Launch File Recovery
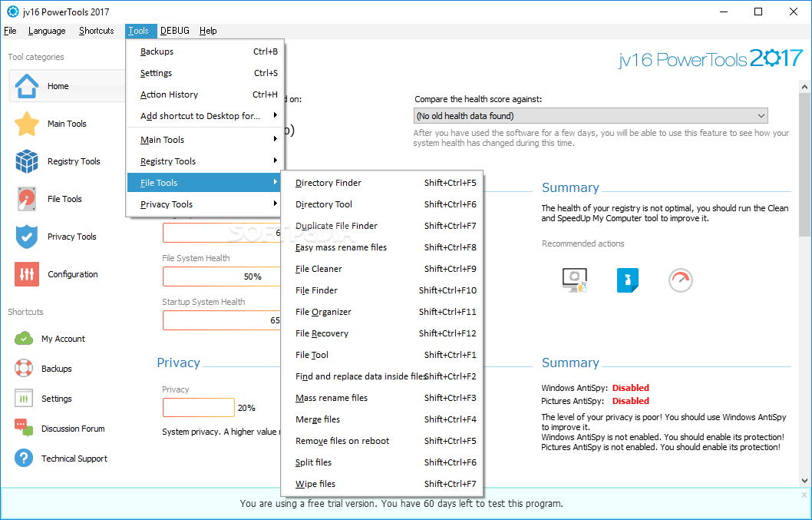This screenshot has width=812, height=520. [x=382, y=333]
